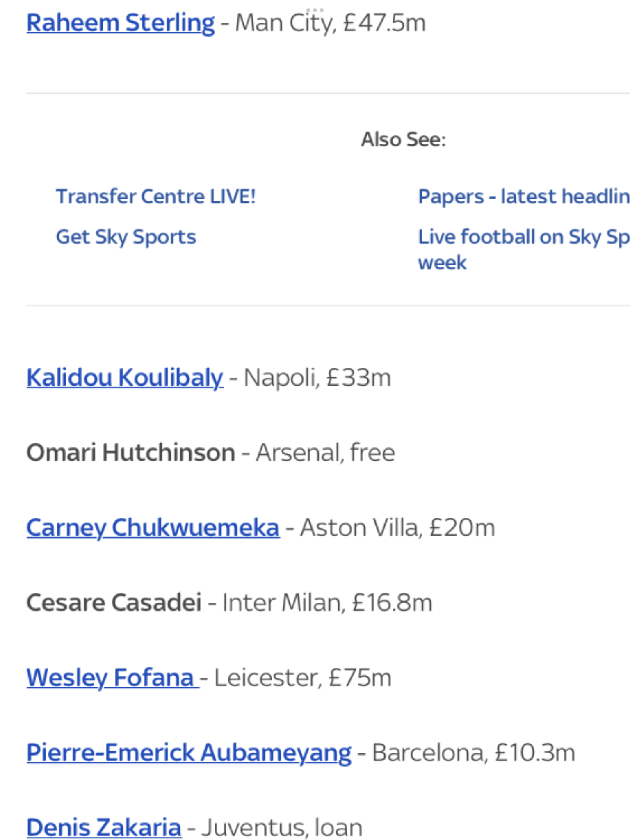
Task: Click the Cesare Casadei name text
Action: coord(114,603)
